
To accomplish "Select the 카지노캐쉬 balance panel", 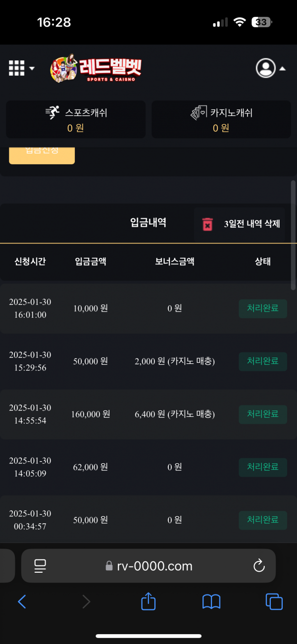I will tap(221, 119).
